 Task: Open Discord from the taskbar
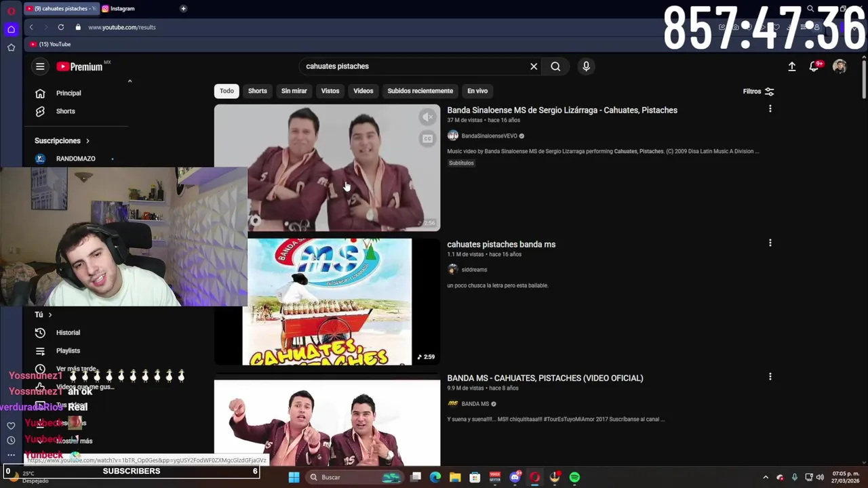515,477
